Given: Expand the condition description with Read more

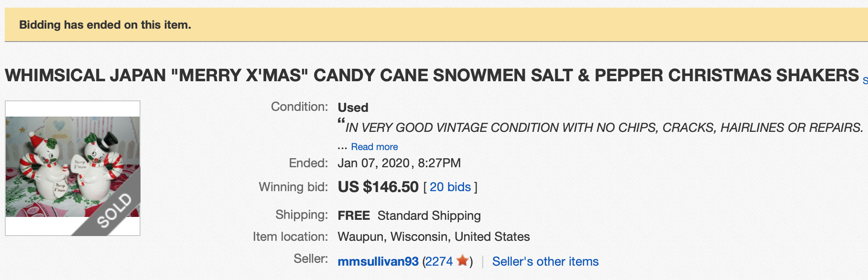Looking at the screenshot, I should [x=374, y=147].
